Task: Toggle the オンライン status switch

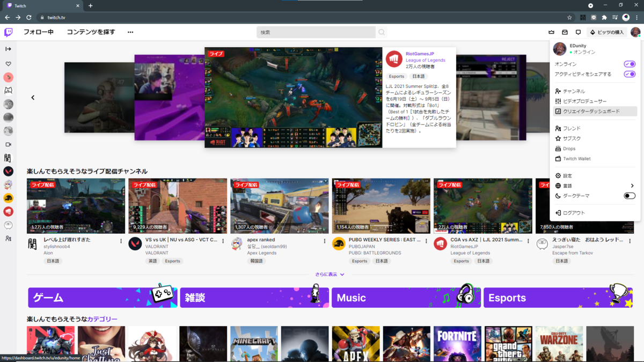Action: 630,64
